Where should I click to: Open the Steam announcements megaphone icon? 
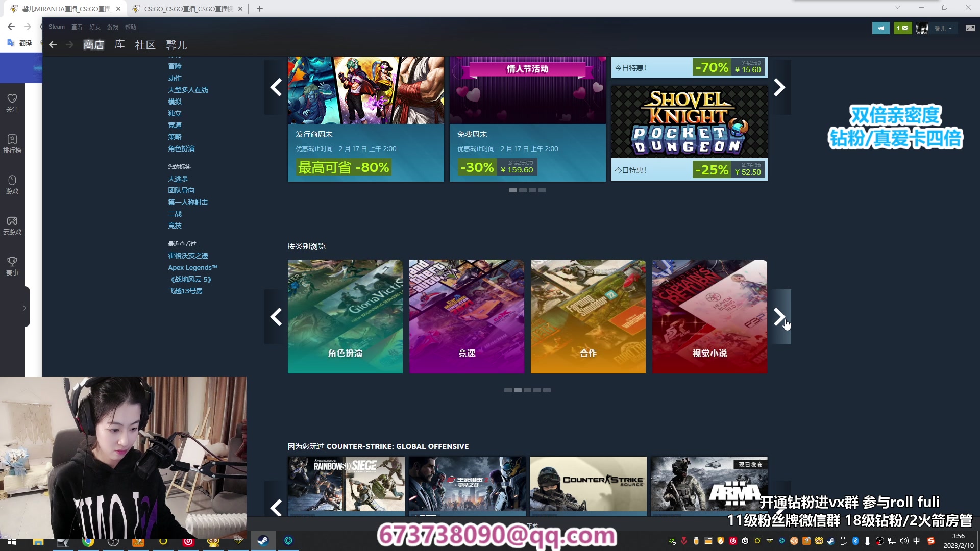880,28
